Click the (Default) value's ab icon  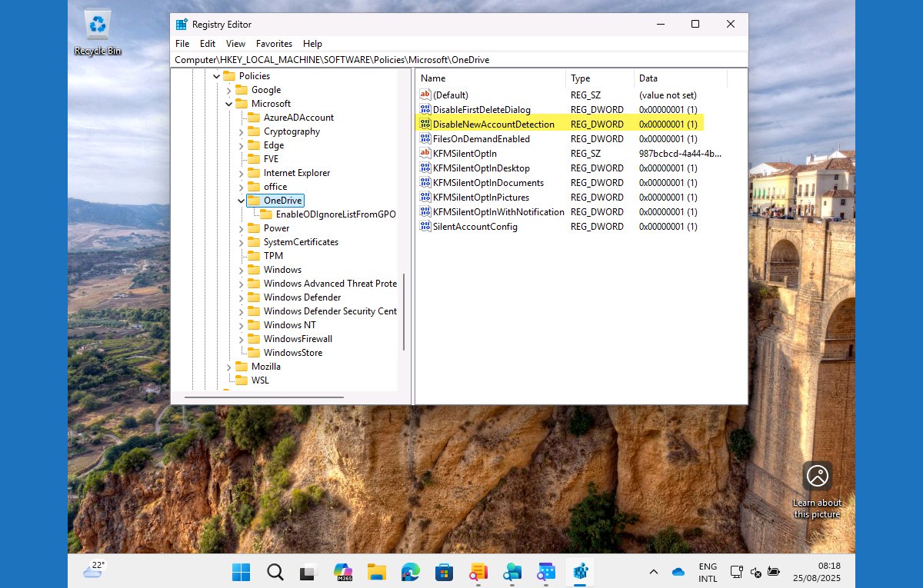pos(425,95)
